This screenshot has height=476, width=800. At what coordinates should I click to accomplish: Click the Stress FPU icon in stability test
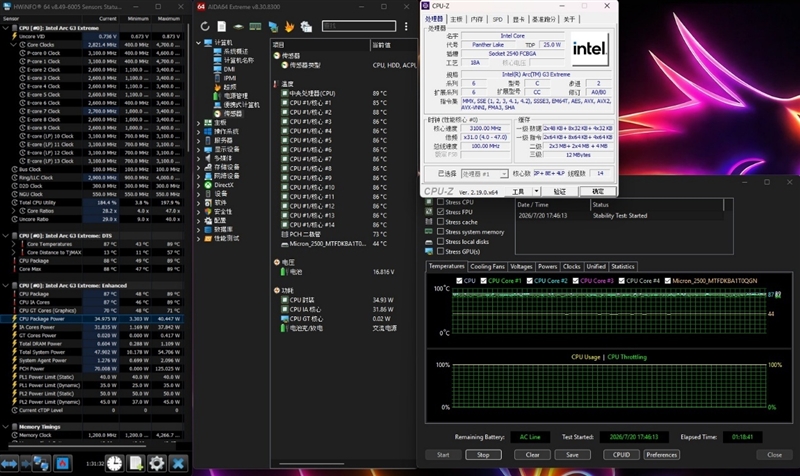pos(429,212)
